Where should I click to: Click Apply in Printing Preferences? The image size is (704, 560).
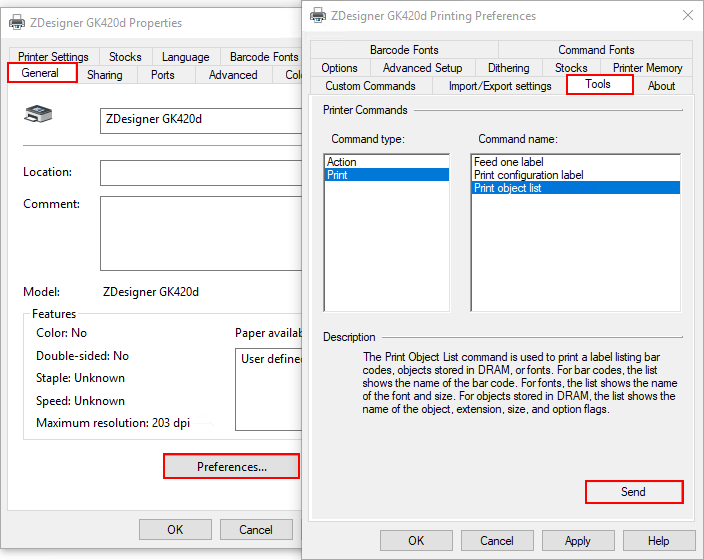(578, 541)
